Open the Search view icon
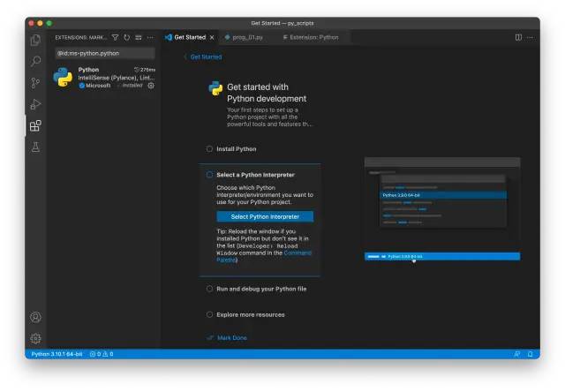This screenshot has width=565, height=392. (x=35, y=61)
